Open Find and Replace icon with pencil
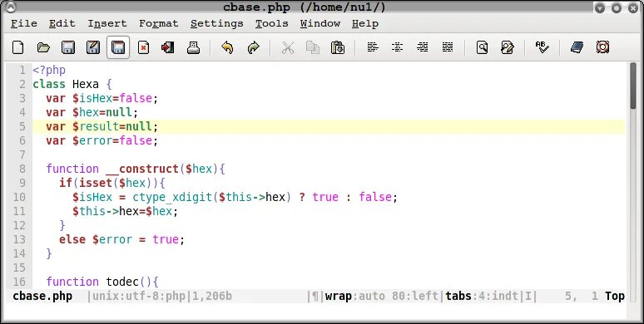Viewport: 644px width, 324px height. point(508,47)
